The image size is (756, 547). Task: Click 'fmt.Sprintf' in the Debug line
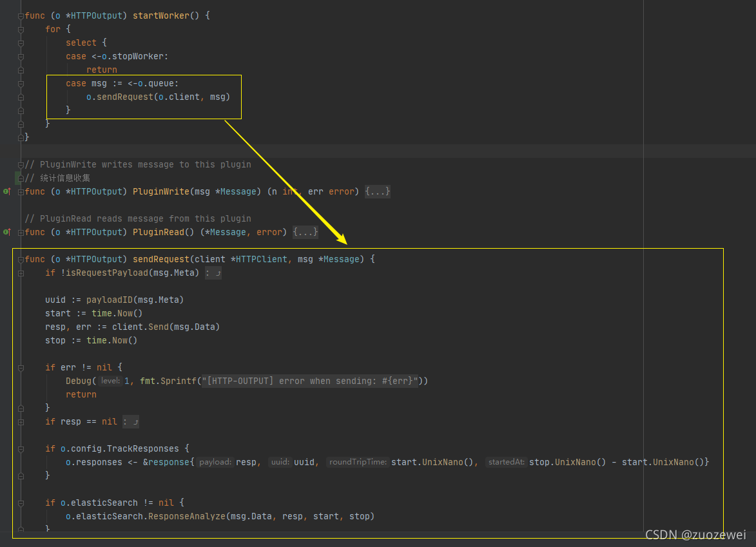tap(168, 381)
